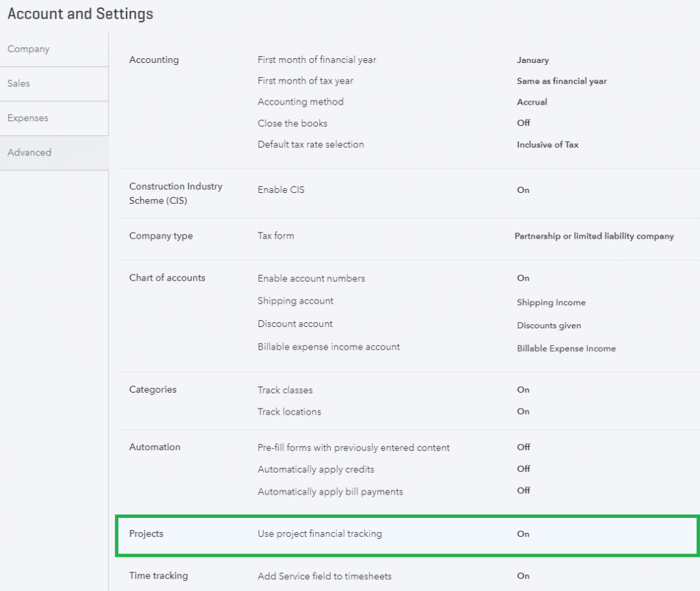Viewport: 700px width, 591px height.
Task: Edit the Accounting method setting
Action: [x=301, y=102]
